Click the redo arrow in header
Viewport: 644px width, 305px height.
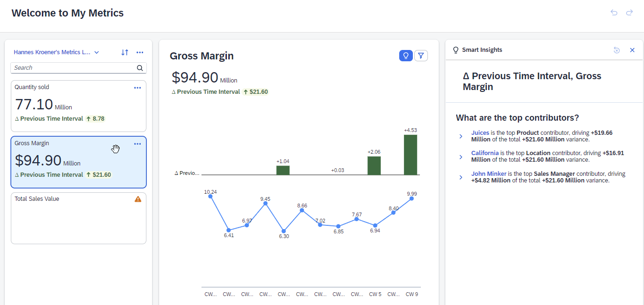[x=629, y=13]
